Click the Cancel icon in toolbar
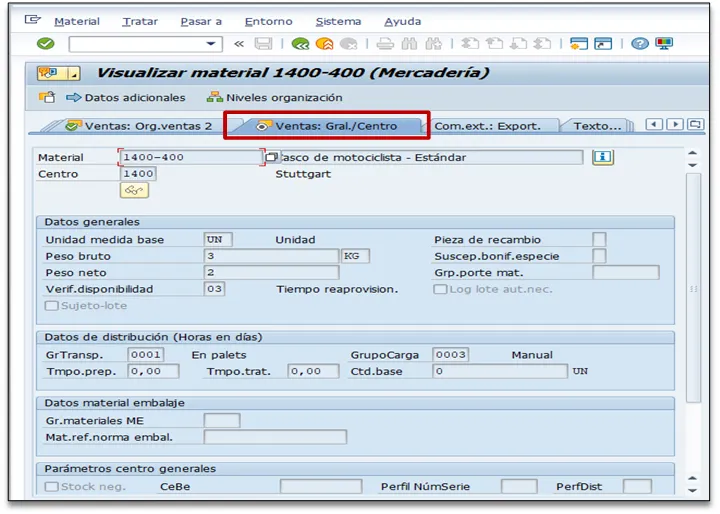Viewport: 720px width, 514px height. pyautogui.click(x=349, y=44)
